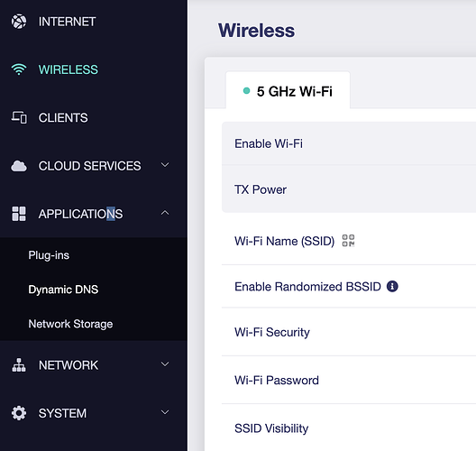This screenshot has width=476, height=451.
Task: Open the Network menu label
Action: coord(69,365)
